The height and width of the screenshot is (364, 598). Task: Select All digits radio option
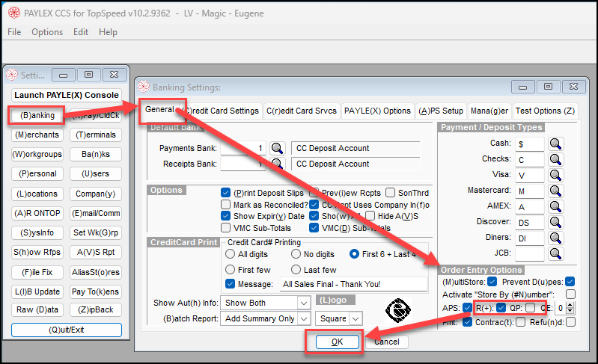point(230,253)
